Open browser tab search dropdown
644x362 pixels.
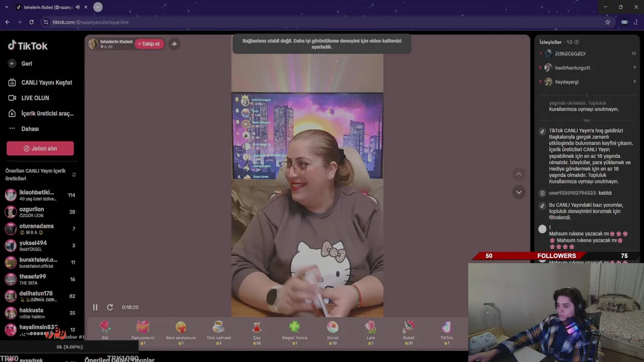tap(7, 7)
